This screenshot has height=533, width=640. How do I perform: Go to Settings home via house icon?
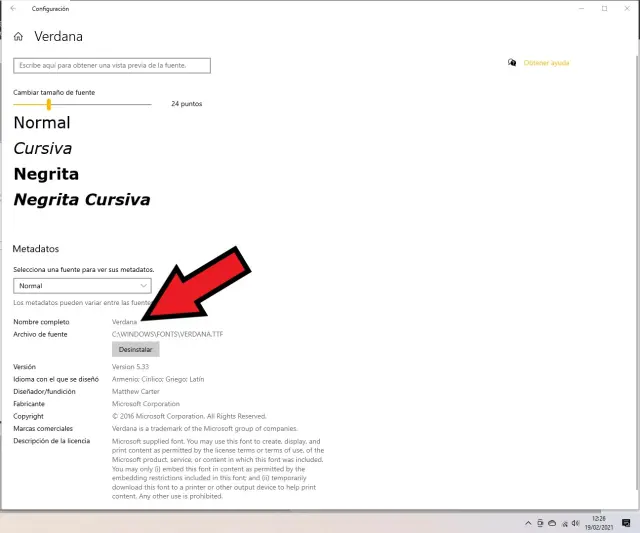(18, 37)
